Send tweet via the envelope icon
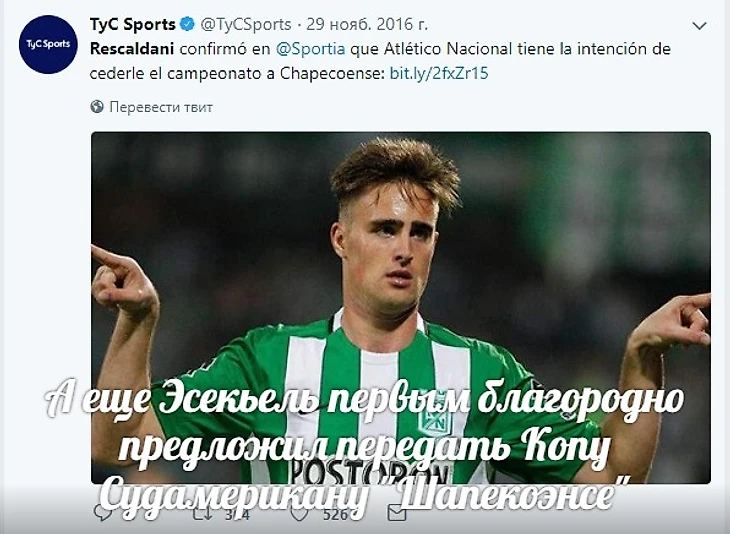 tap(397, 513)
